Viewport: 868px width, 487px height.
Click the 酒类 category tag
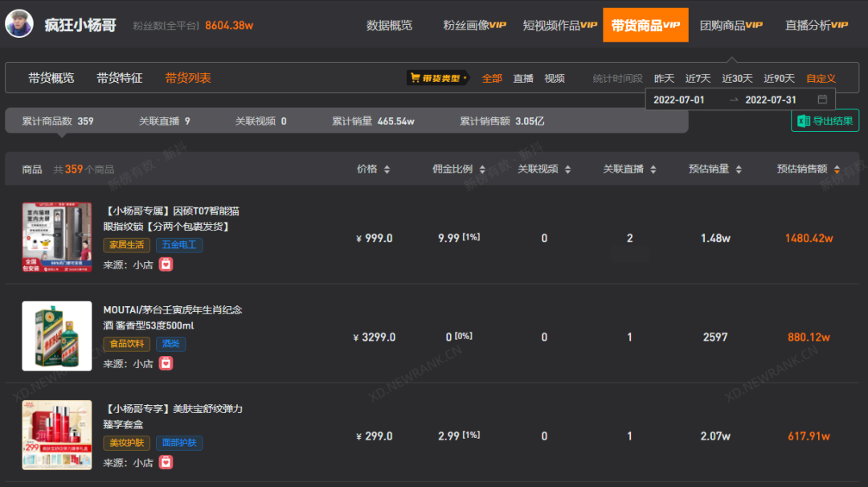point(170,344)
